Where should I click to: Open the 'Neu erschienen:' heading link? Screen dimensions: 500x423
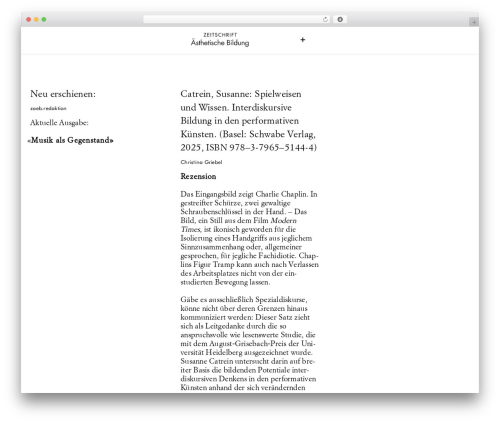(63, 94)
